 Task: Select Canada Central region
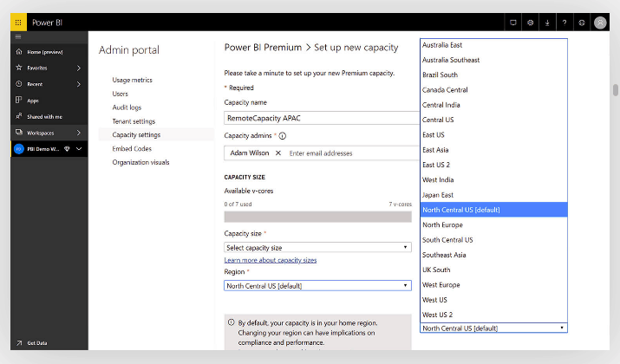coord(493,90)
